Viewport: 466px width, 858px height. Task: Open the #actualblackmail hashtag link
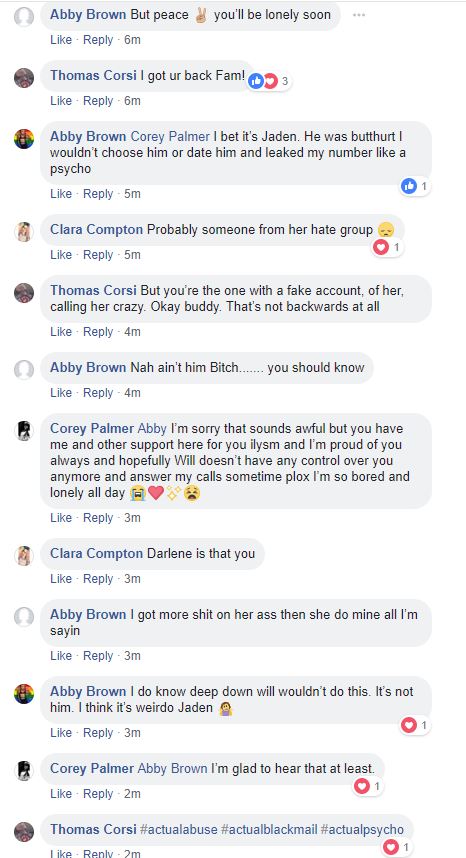(x=269, y=830)
